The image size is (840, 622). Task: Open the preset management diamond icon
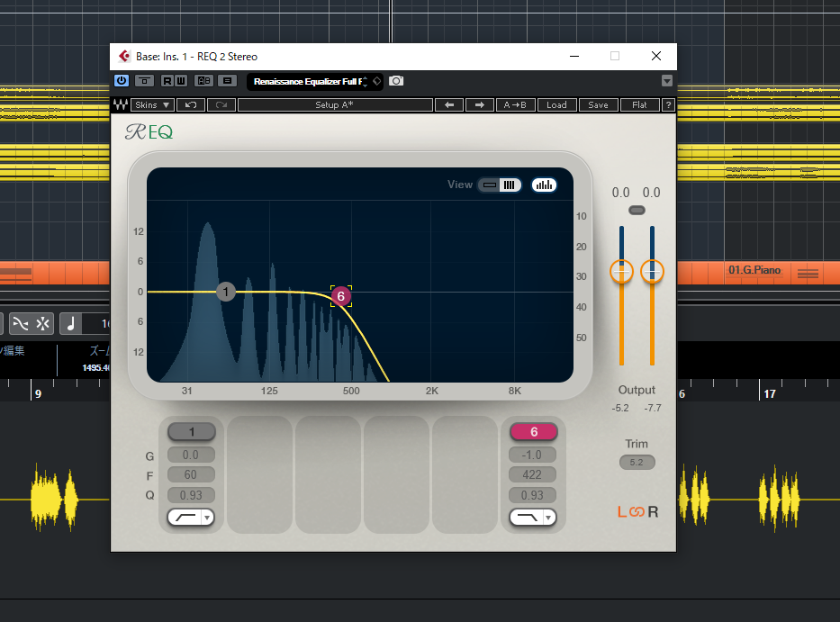pyautogui.click(x=377, y=81)
